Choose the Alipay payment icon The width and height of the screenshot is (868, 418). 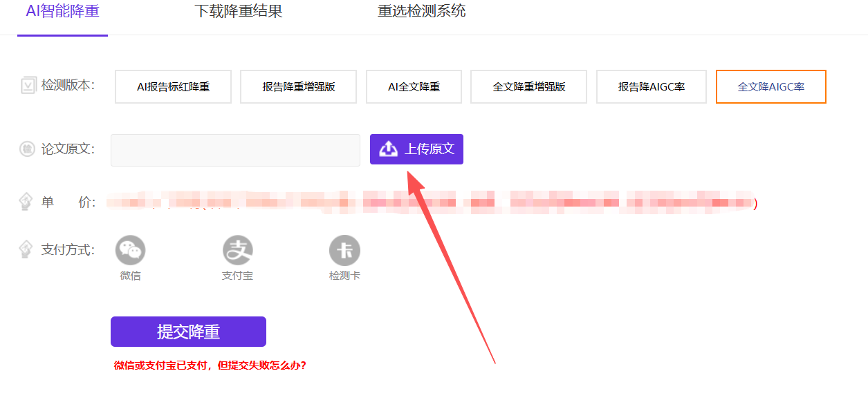[x=237, y=250]
